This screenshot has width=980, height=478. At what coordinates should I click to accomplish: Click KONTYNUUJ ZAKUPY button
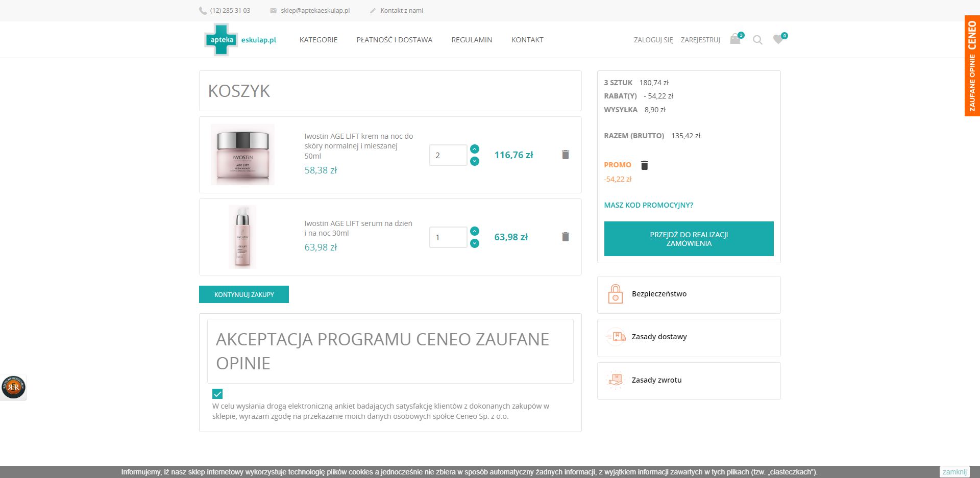click(x=244, y=294)
